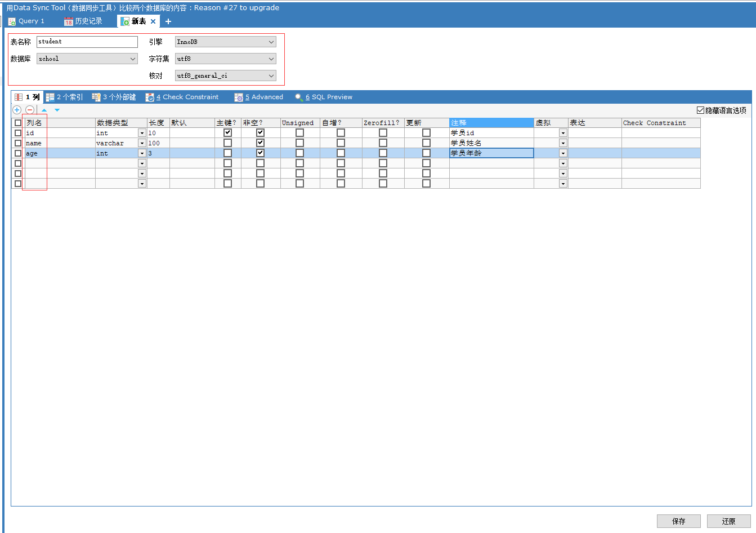Enable auto-increment (自增) for id column
Viewport: 756px width, 533px height.
tap(341, 133)
